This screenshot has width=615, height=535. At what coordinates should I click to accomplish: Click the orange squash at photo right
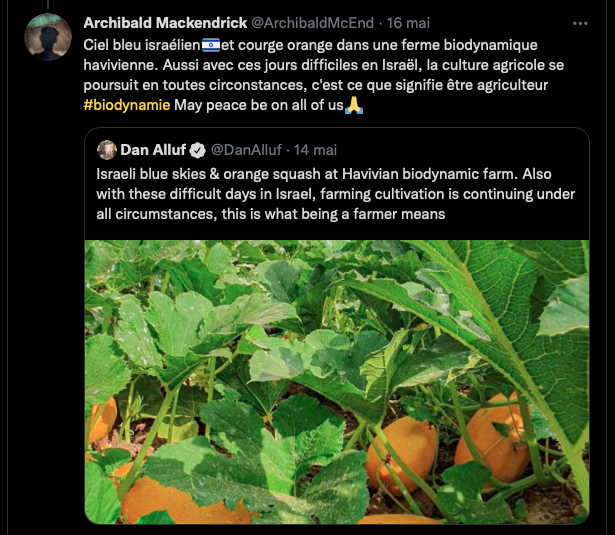[493, 437]
